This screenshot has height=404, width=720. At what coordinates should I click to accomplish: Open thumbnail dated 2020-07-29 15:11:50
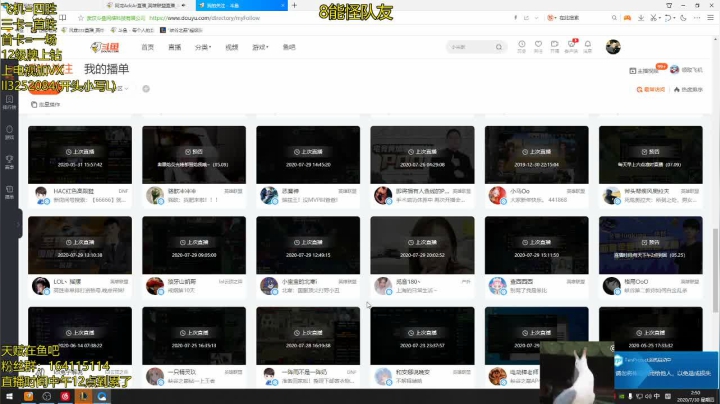pos(536,245)
